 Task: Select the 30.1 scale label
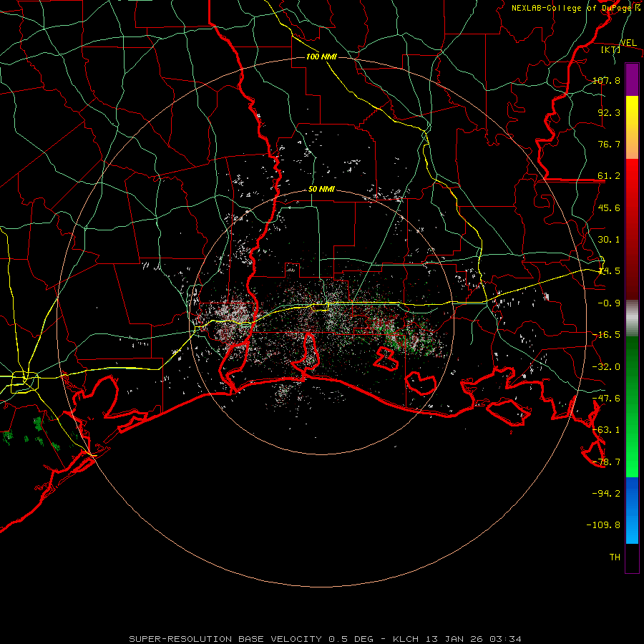pos(609,240)
